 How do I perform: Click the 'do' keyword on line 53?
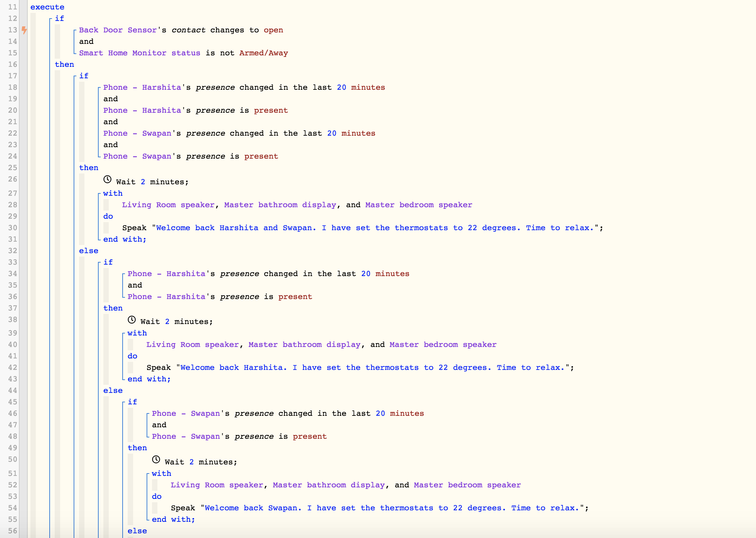[x=157, y=496]
